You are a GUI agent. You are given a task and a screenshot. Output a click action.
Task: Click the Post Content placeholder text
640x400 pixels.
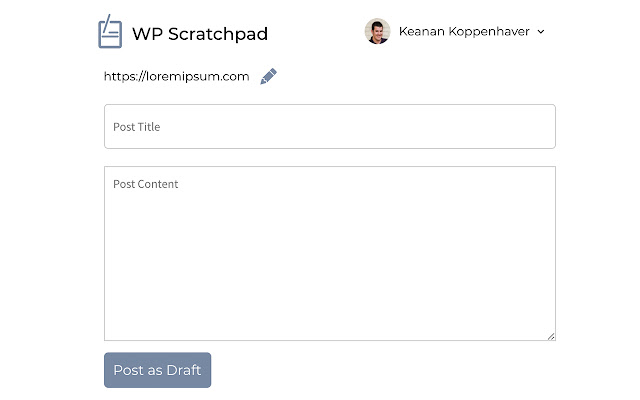pos(146,184)
